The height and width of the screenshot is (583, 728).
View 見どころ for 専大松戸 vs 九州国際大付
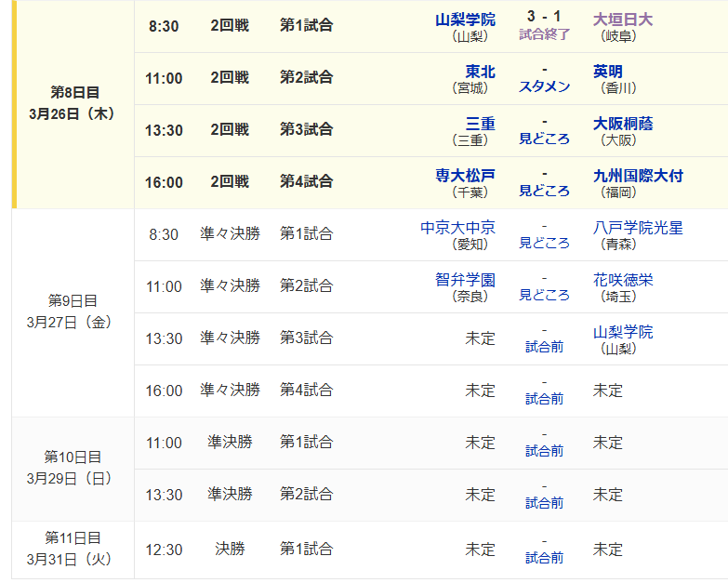(544, 192)
